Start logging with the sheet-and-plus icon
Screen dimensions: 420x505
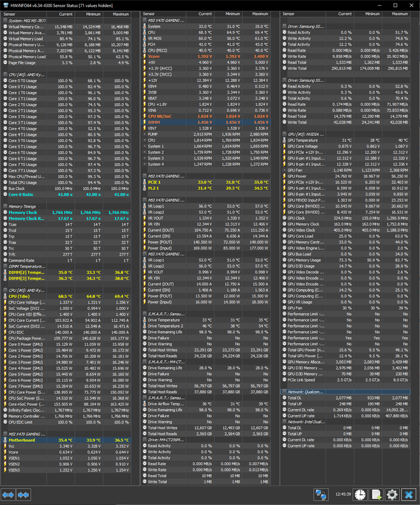tap(376, 494)
